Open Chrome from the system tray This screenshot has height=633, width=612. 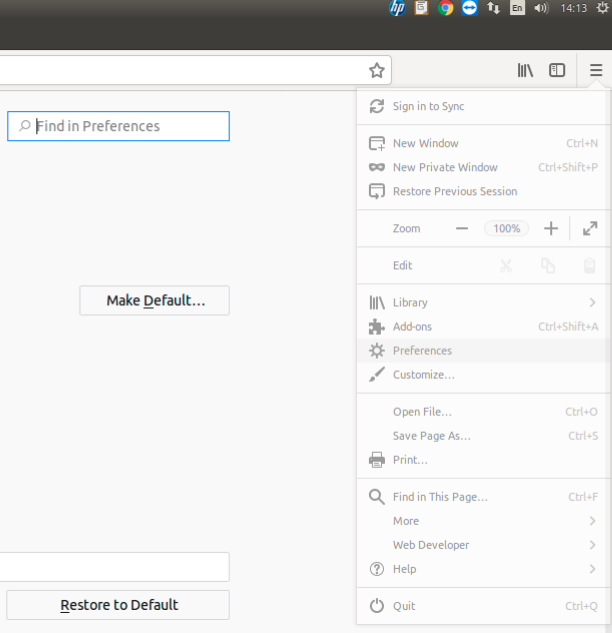tap(446, 8)
